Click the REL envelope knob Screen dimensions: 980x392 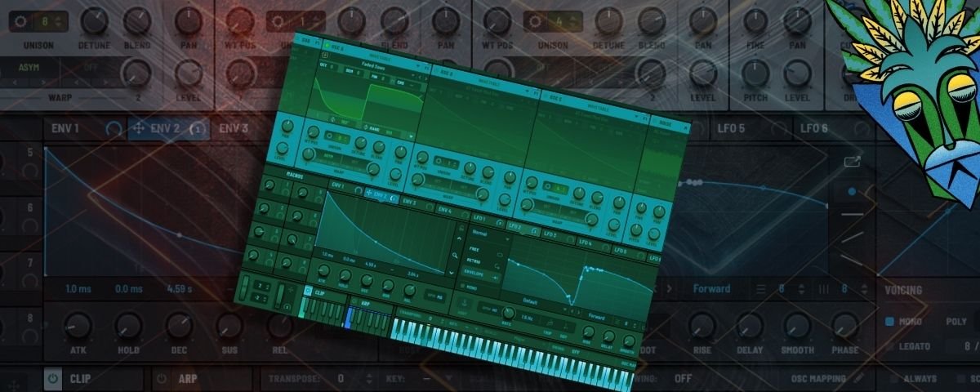[x=280, y=326]
